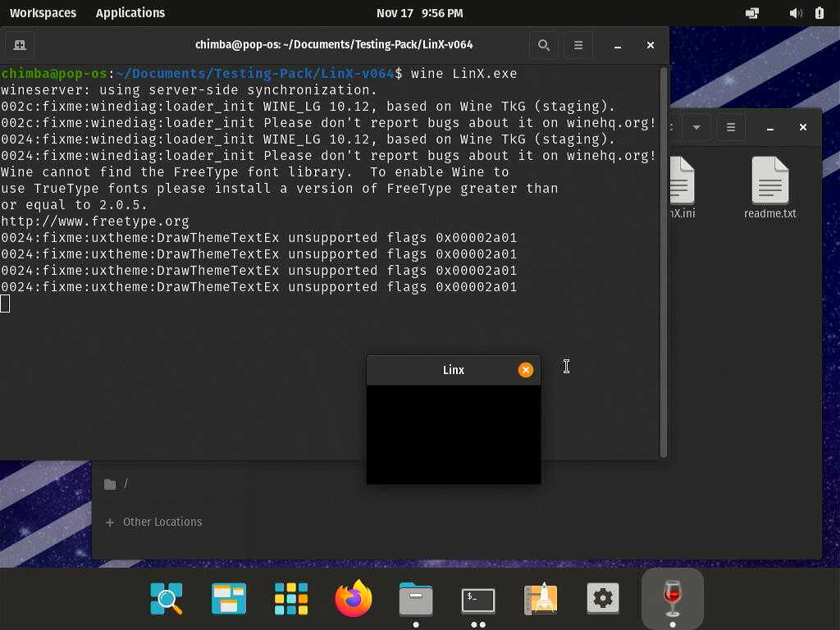Open the Workspaces overview

(43, 13)
